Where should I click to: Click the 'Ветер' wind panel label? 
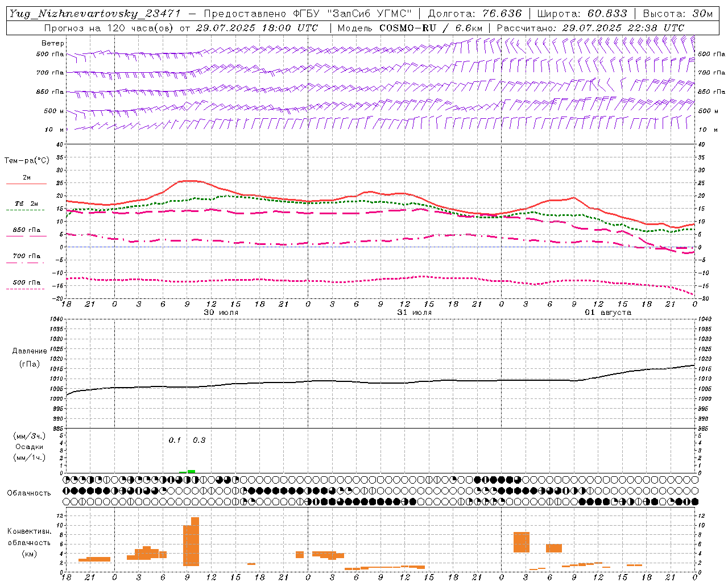[53, 43]
